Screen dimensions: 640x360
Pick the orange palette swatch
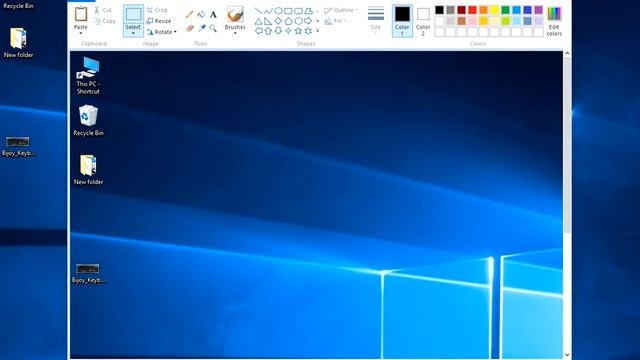pyautogui.click(x=483, y=10)
